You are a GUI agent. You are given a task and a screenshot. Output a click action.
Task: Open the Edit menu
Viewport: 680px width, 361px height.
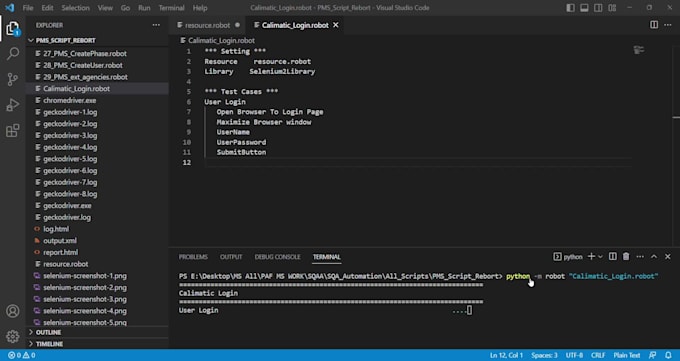[x=47, y=8]
